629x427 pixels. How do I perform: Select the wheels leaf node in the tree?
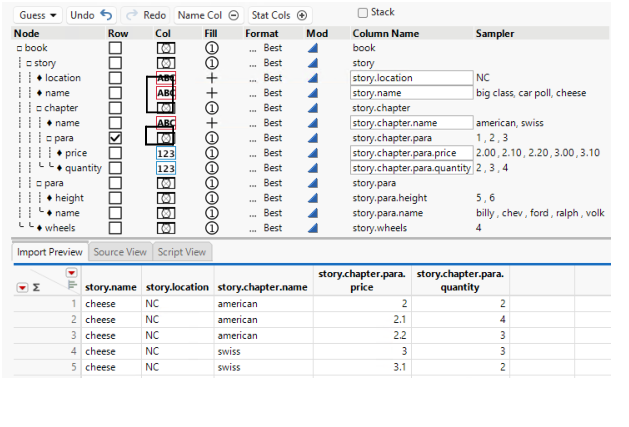click(x=60, y=228)
